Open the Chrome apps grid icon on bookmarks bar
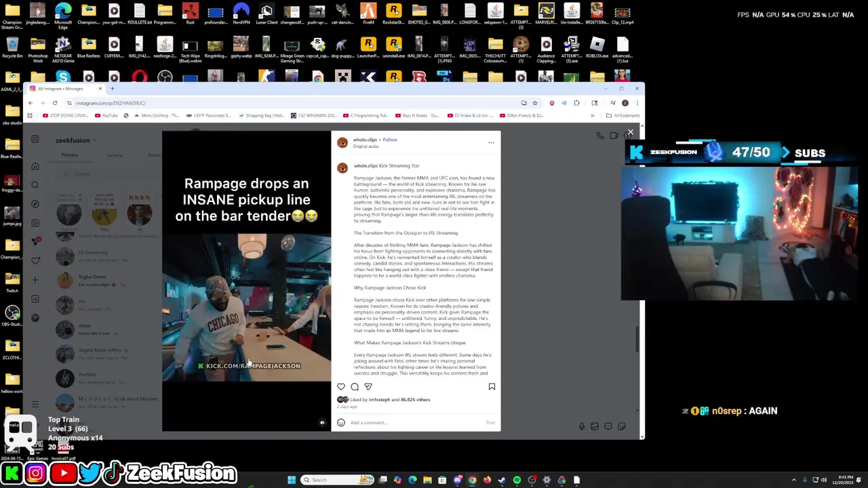This screenshot has height=488, width=868. coord(30,116)
